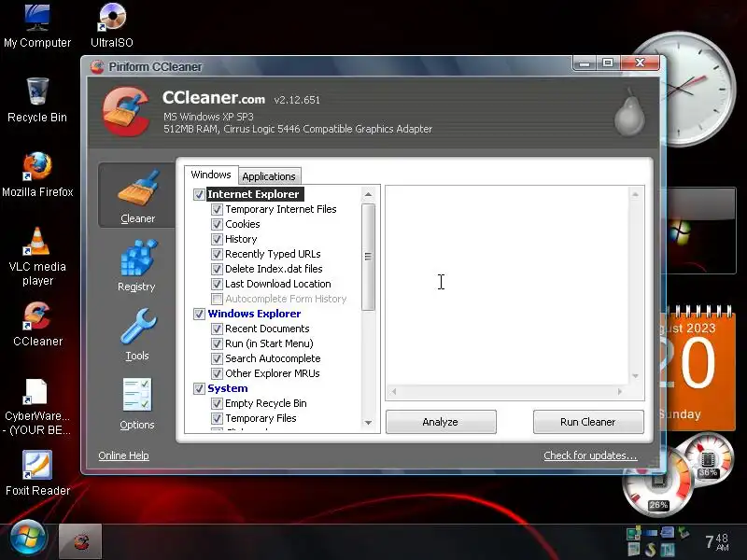The image size is (747, 560).
Task: Click the Run Cleaner button
Action: (588, 422)
